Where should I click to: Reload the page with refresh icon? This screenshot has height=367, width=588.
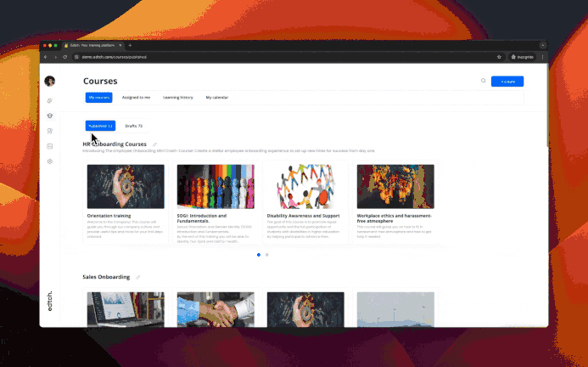pyautogui.click(x=64, y=57)
